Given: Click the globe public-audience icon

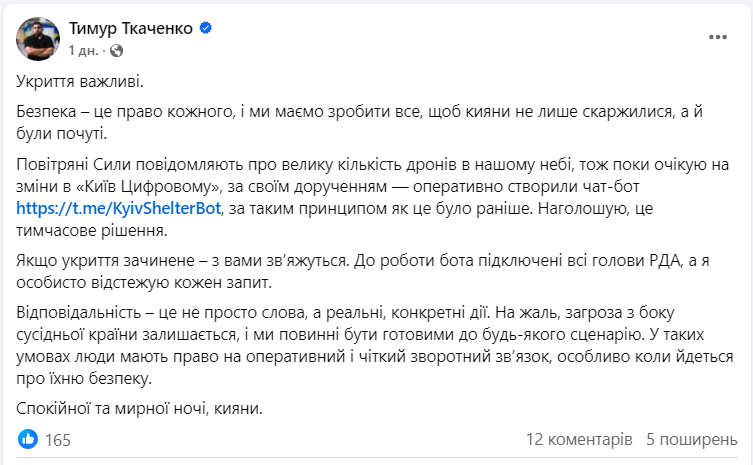Looking at the screenshot, I should point(115,49).
